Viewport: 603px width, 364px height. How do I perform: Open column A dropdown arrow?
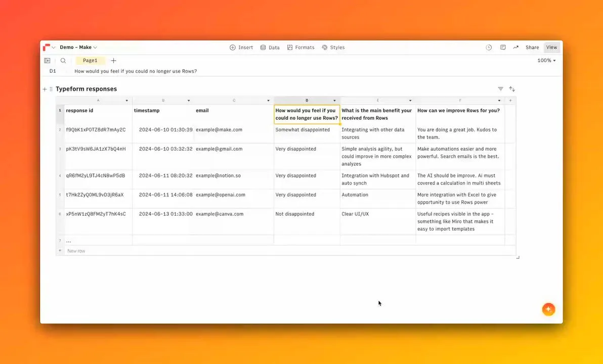[127, 101]
